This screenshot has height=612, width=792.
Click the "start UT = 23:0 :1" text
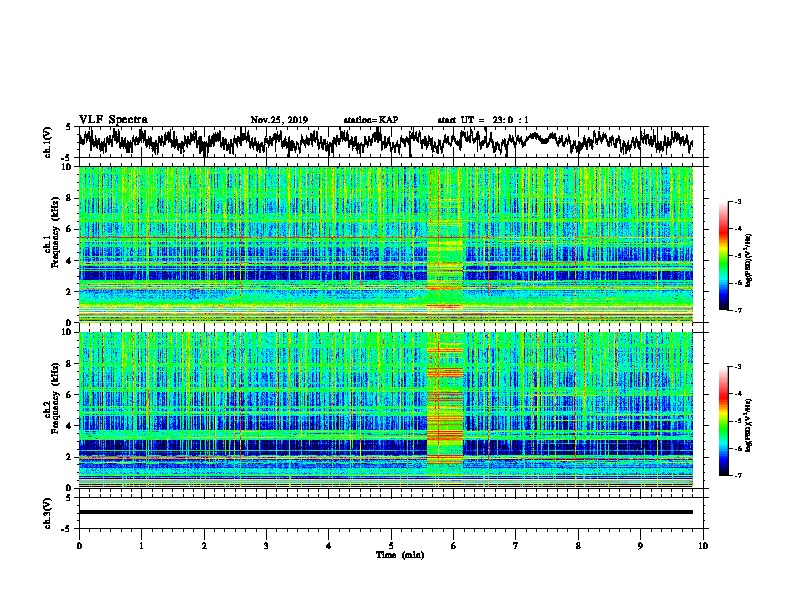click(x=483, y=120)
